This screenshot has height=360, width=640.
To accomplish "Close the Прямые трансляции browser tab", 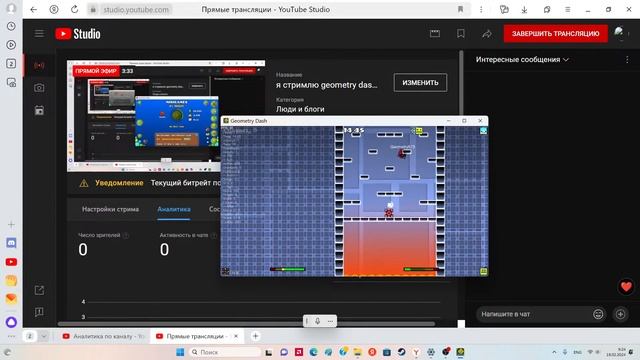I will [236, 336].
